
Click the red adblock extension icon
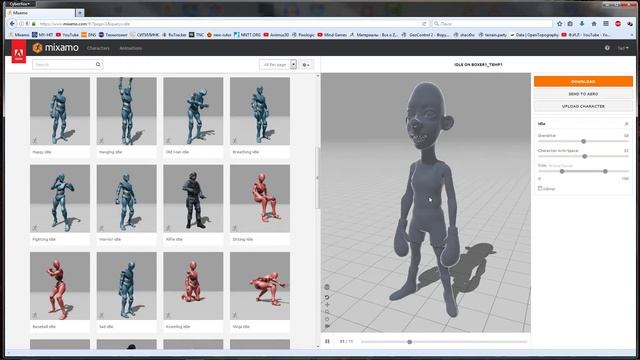coord(618,24)
